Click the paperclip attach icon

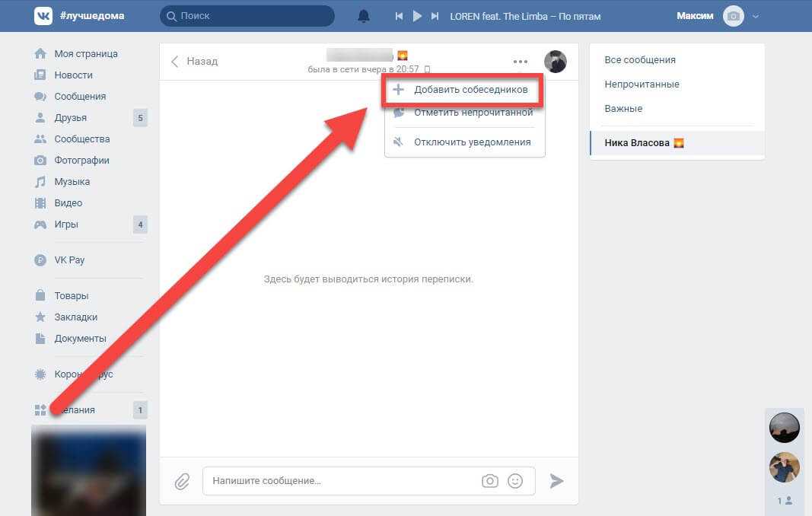182,481
